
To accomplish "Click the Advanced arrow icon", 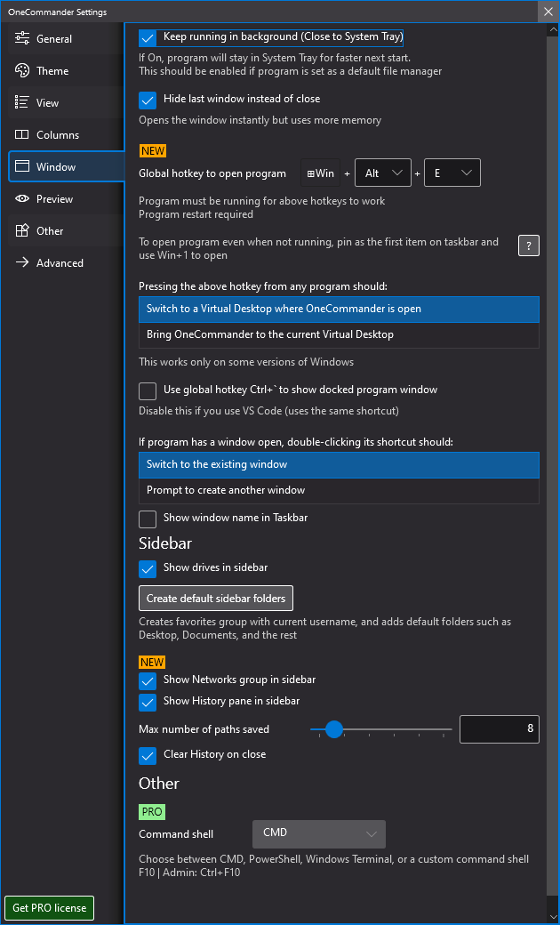I will point(22,263).
